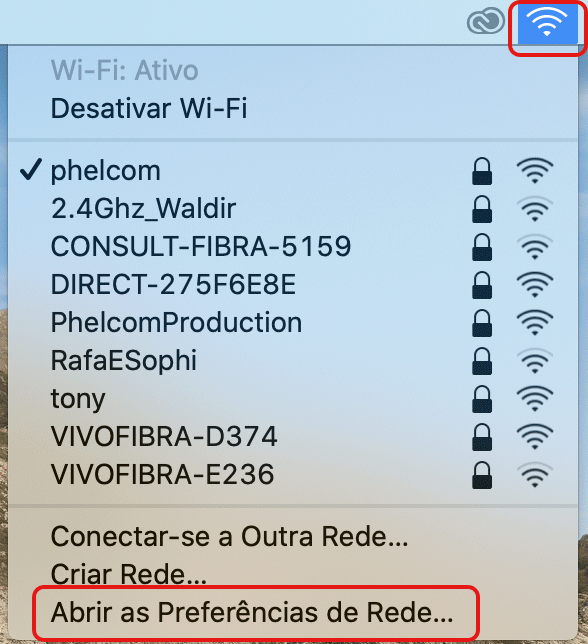
Task: Click the Wi-Fi icon in menu bar
Action: tap(547, 23)
